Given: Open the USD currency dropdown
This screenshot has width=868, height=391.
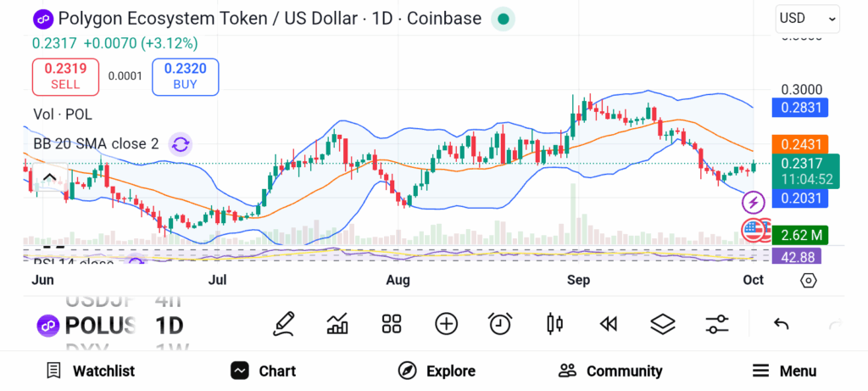Looking at the screenshot, I should click(807, 18).
